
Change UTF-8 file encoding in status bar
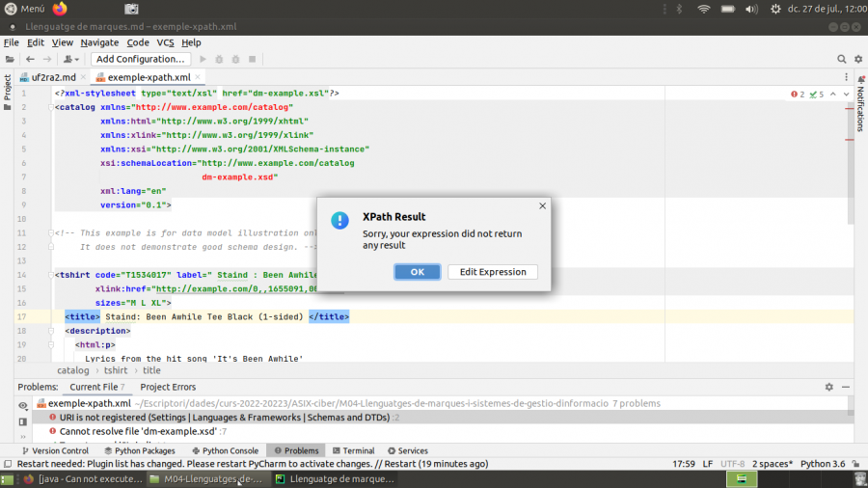[x=732, y=464]
